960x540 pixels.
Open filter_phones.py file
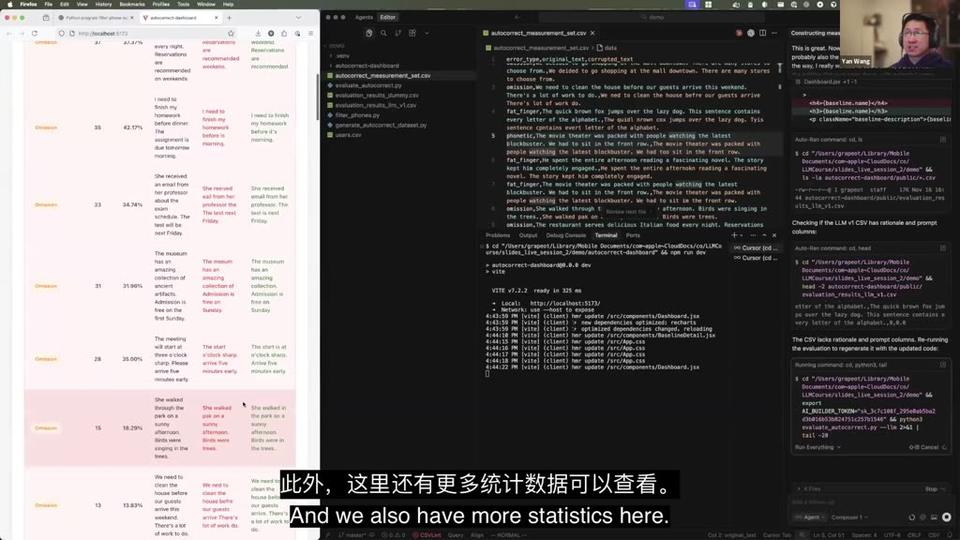pos(357,115)
